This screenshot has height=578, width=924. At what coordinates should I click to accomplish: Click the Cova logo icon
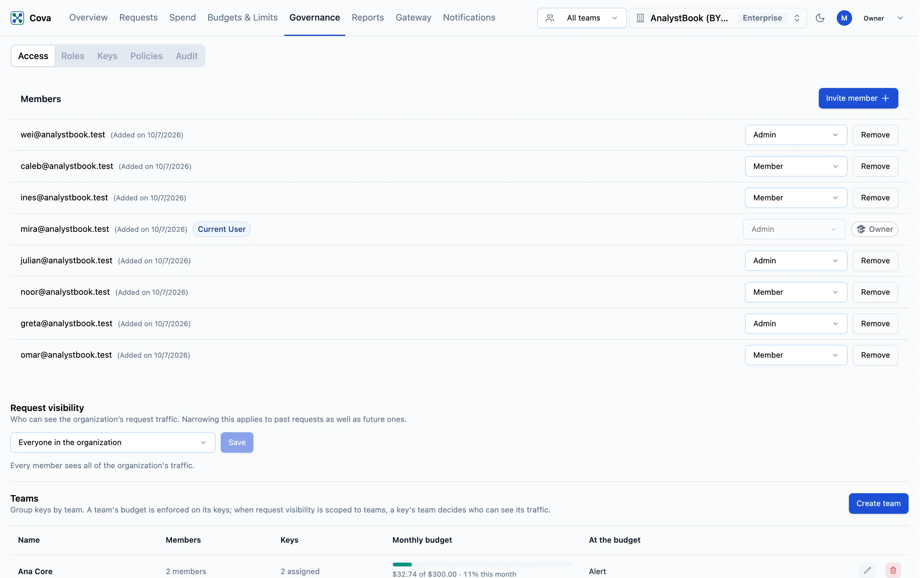click(x=17, y=18)
